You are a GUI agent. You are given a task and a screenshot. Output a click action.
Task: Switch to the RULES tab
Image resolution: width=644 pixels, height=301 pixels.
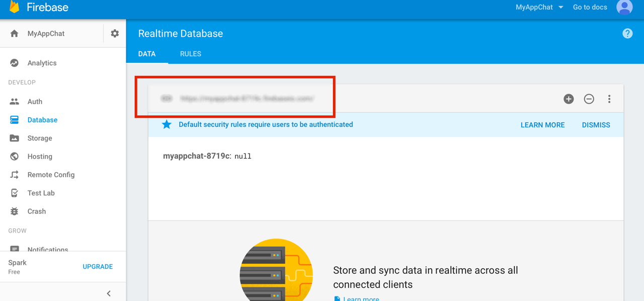click(190, 54)
